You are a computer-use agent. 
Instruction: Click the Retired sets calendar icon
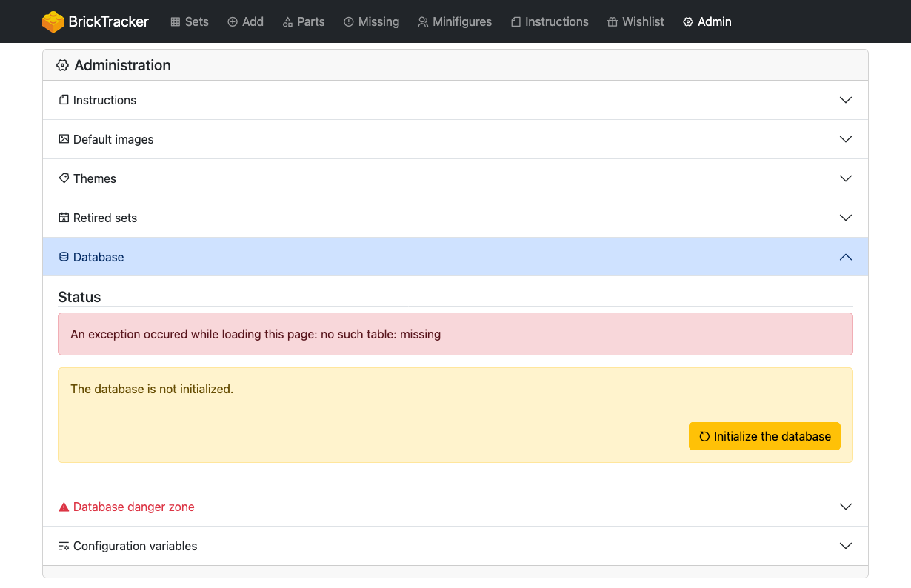coord(64,218)
